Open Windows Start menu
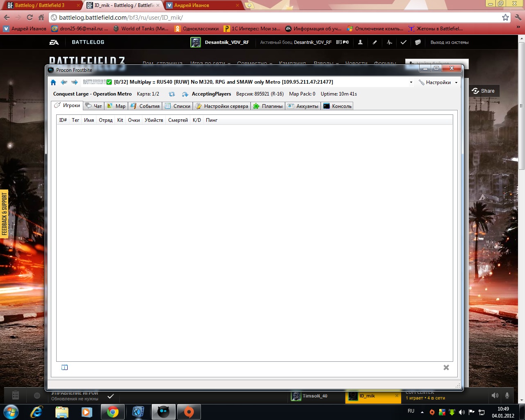Screen dimensions: 525x420 click(11, 412)
